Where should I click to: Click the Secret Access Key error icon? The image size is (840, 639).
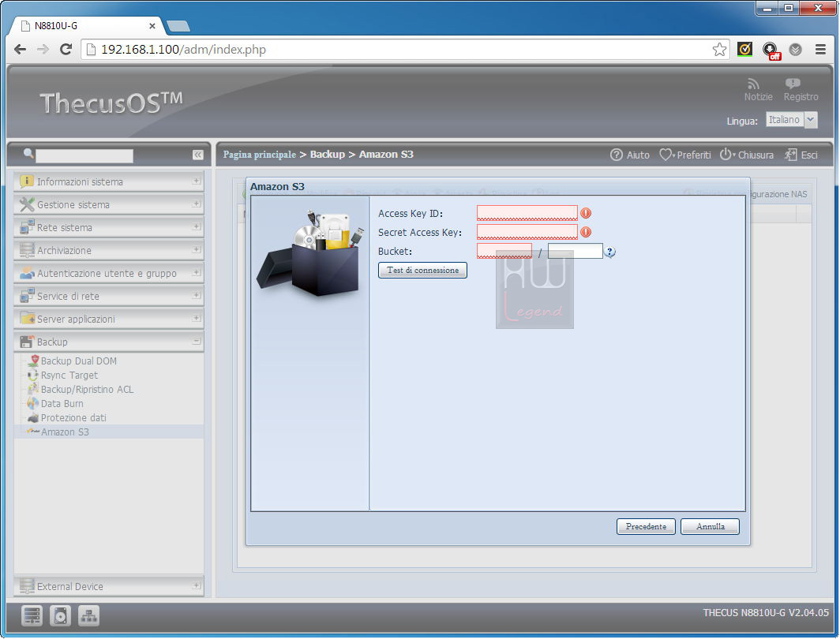point(586,232)
